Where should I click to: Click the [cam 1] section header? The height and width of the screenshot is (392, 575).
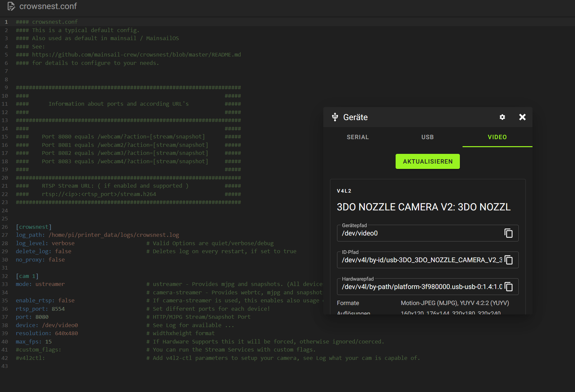coord(27,276)
